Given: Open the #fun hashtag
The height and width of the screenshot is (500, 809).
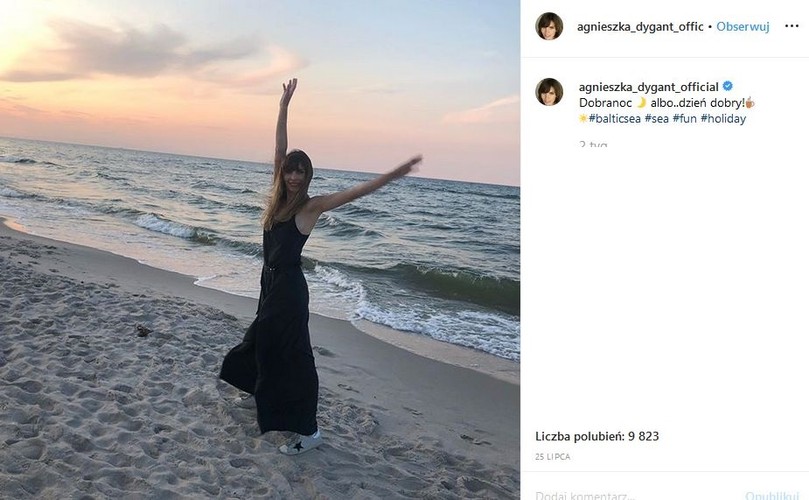Looking at the screenshot, I should (x=685, y=119).
